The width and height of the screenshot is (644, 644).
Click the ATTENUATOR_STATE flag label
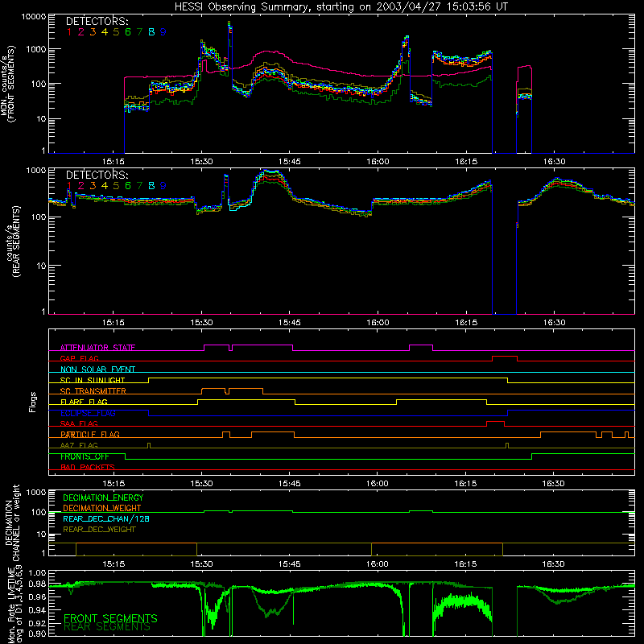tap(97, 348)
